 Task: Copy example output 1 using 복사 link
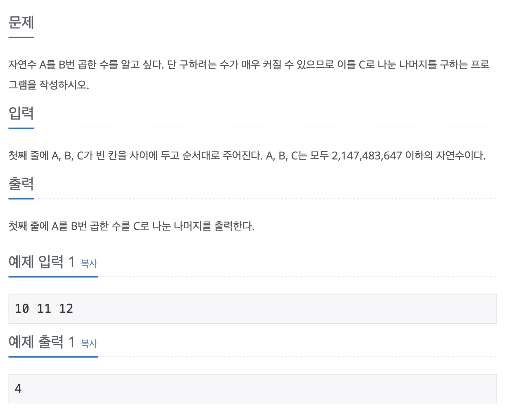(x=89, y=343)
